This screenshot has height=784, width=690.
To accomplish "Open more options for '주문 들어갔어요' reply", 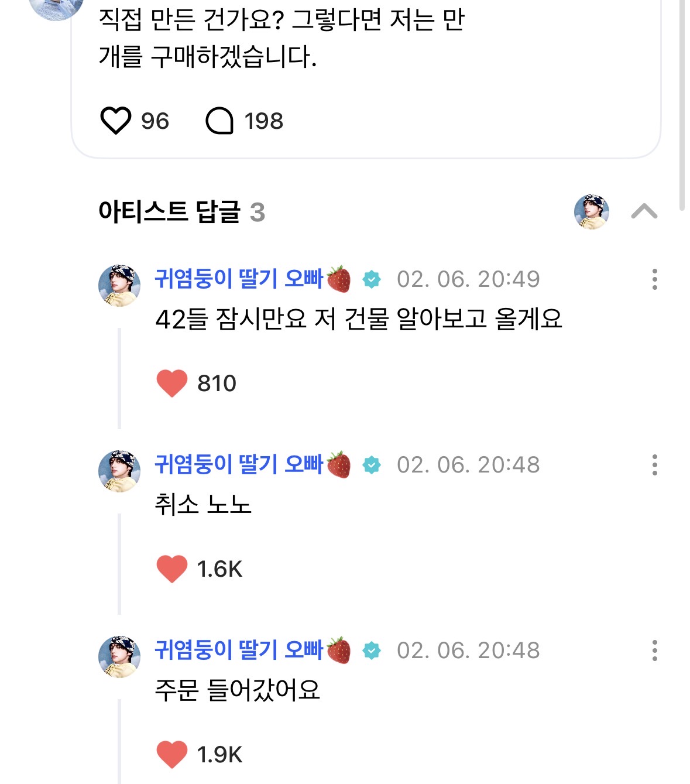I will [x=654, y=651].
